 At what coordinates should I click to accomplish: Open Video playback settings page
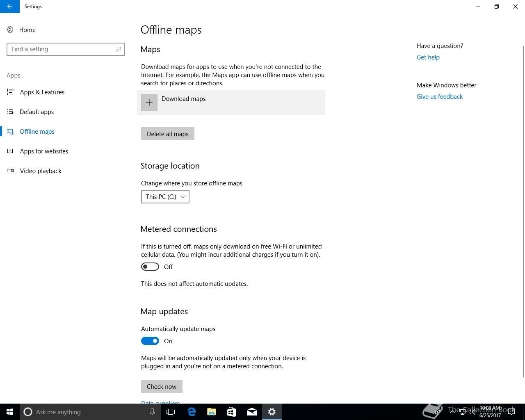[x=41, y=171]
